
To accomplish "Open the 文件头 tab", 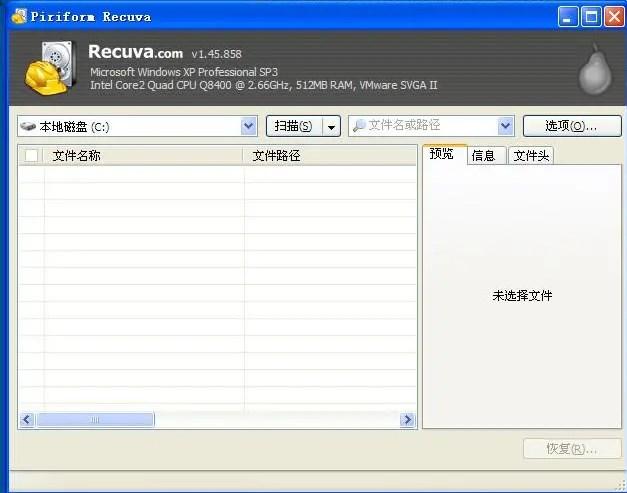I will tap(531, 156).
